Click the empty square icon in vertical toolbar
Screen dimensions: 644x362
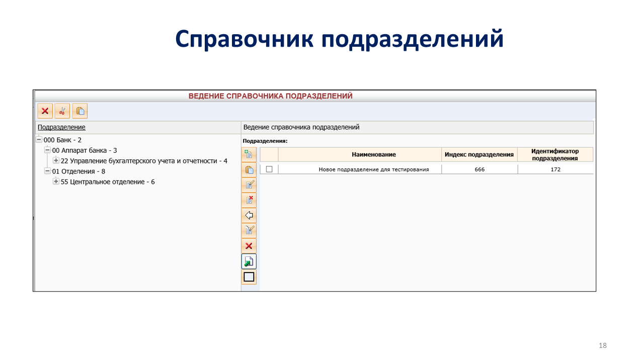pos(249,277)
